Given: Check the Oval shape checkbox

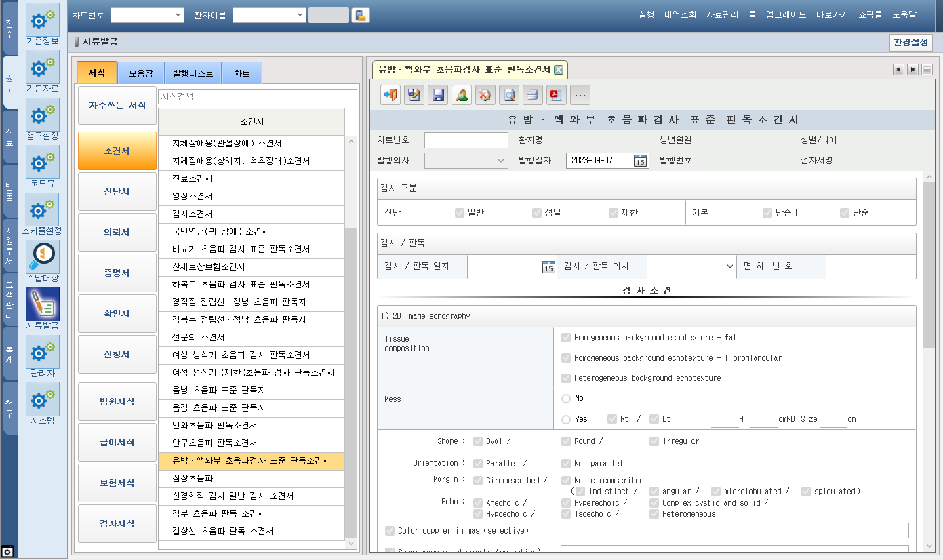Looking at the screenshot, I should (478, 441).
